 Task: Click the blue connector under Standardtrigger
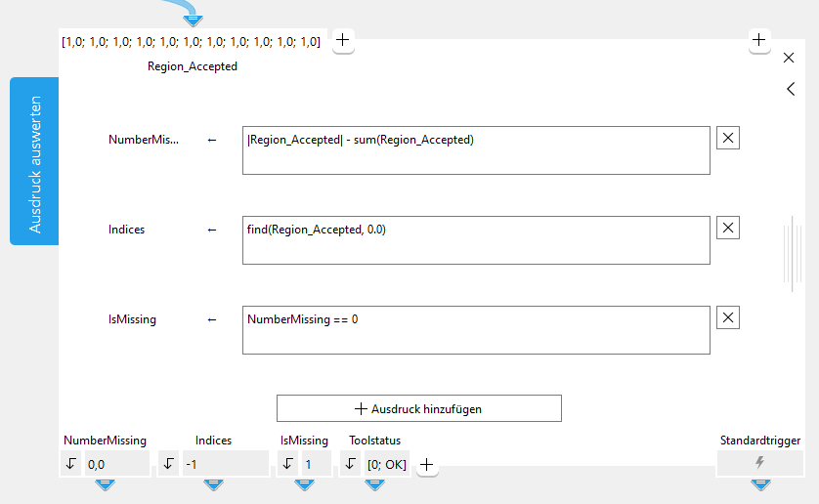click(x=759, y=484)
